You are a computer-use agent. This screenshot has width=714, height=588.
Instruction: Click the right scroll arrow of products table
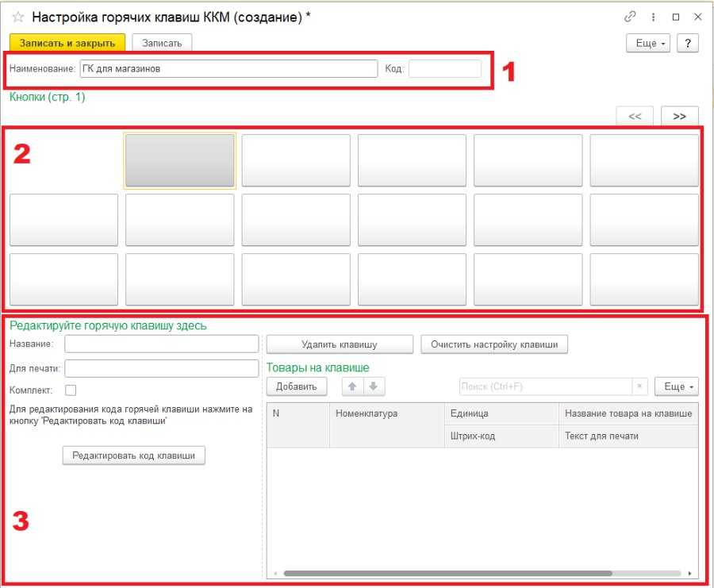point(690,574)
